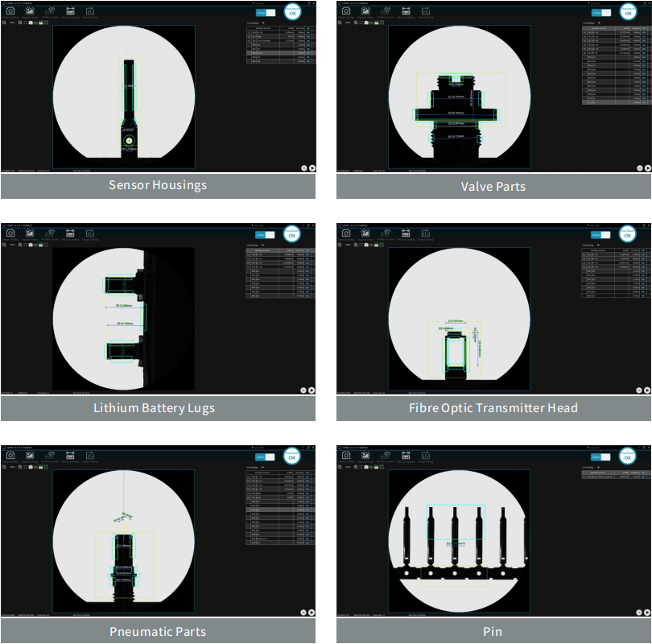Open Output Setting in the Pneumatic Parts window
Screen dimensions: 652x644
[x=89, y=457]
